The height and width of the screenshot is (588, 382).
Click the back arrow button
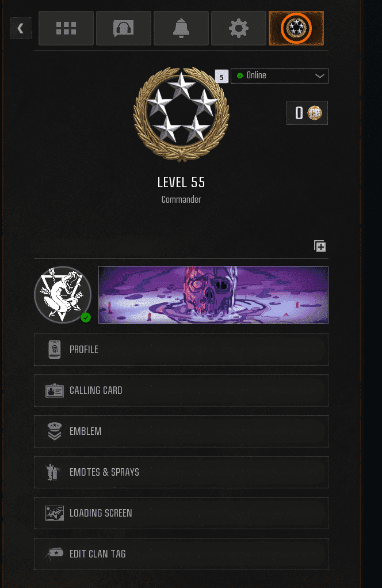click(21, 28)
